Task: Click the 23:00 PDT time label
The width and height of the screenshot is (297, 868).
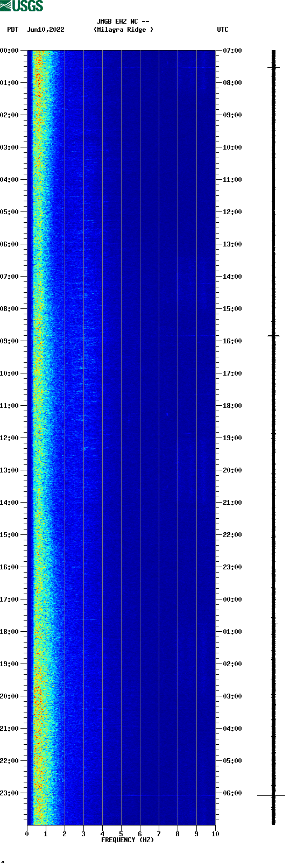Action: [x=10, y=793]
